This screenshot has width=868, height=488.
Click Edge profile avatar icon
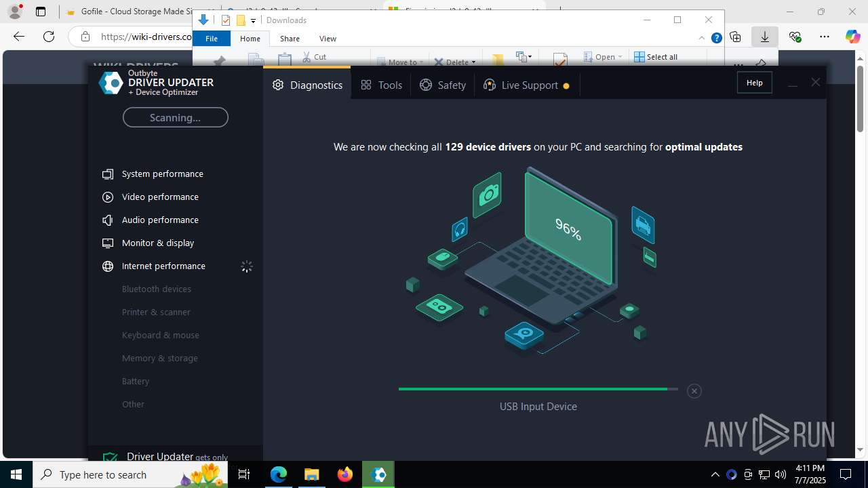(x=14, y=12)
